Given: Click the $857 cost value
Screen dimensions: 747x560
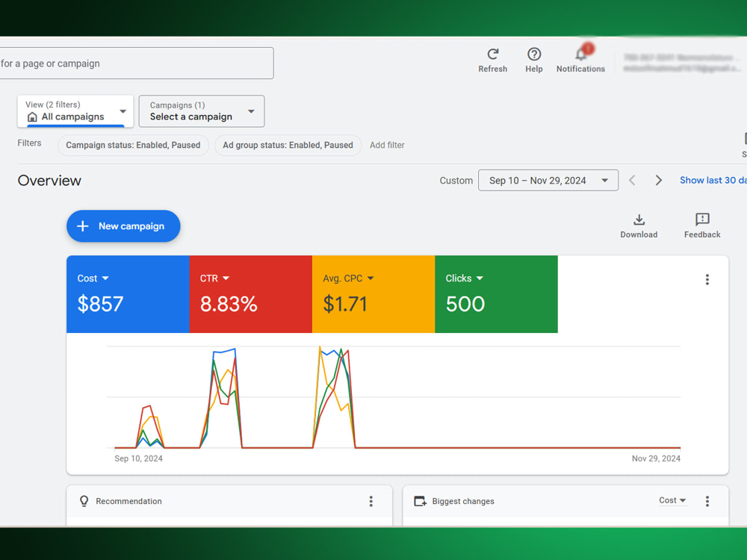Looking at the screenshot, I should pyautogui.click(x=101, y=304).
